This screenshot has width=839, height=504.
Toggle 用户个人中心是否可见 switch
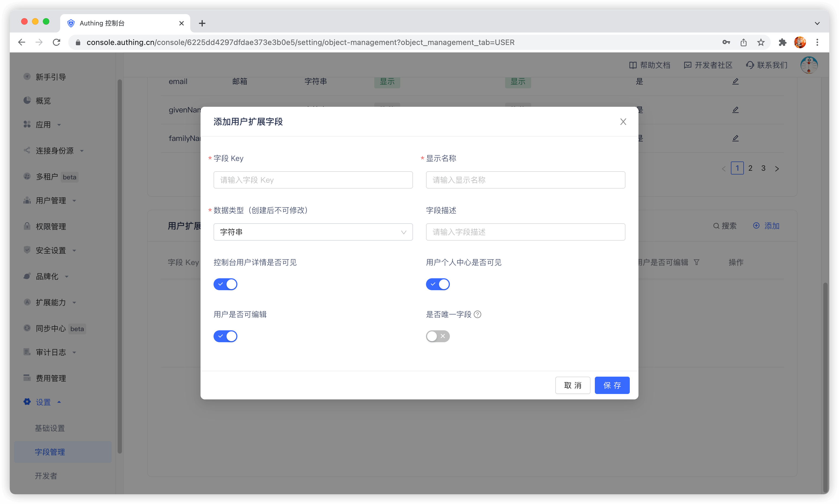pyautogui.click(x=437, y=284)
